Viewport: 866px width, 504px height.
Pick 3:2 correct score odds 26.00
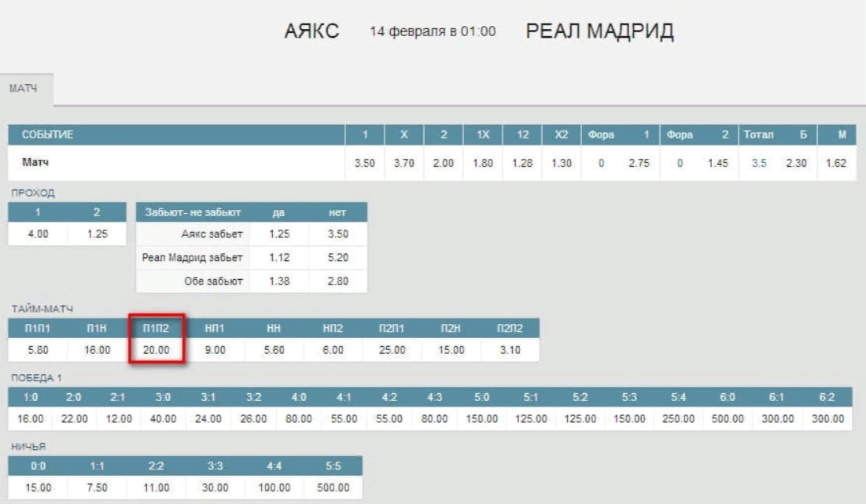[253, 419]
